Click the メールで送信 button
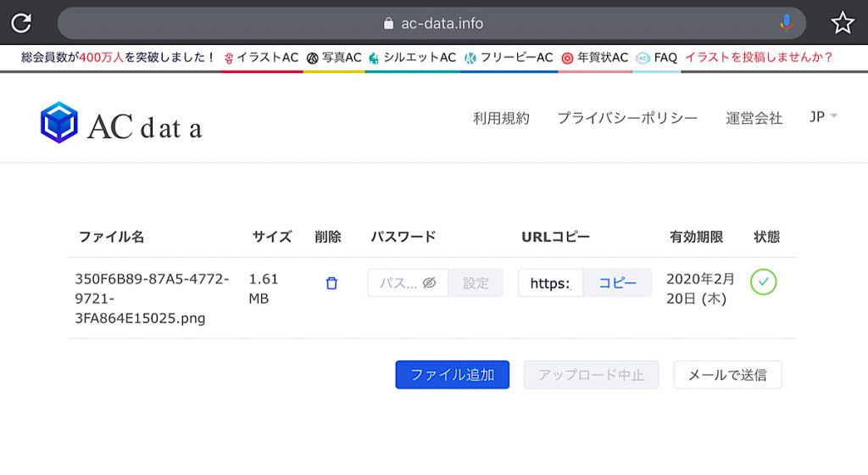868x475 pixels. click(727, 375)
